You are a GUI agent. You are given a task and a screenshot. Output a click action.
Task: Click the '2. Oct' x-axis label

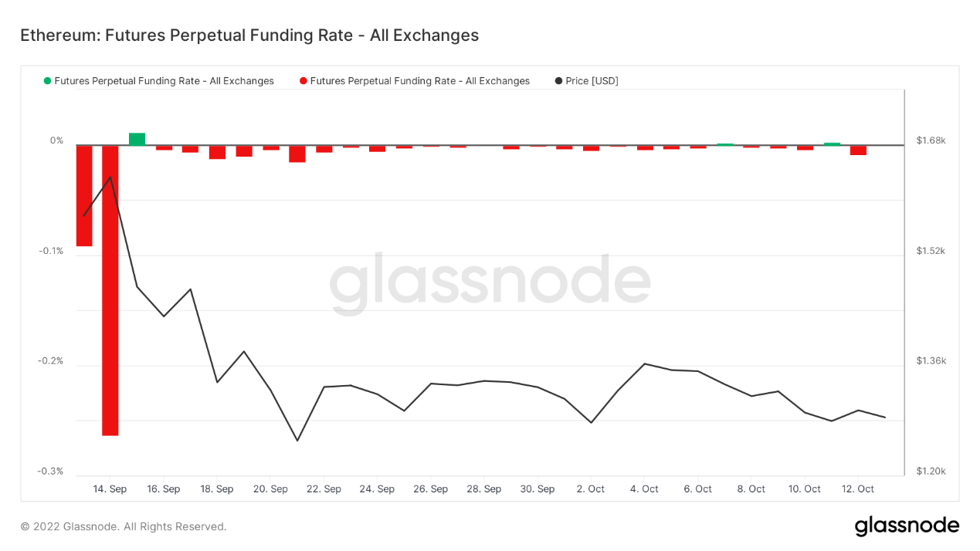point(590,489)
